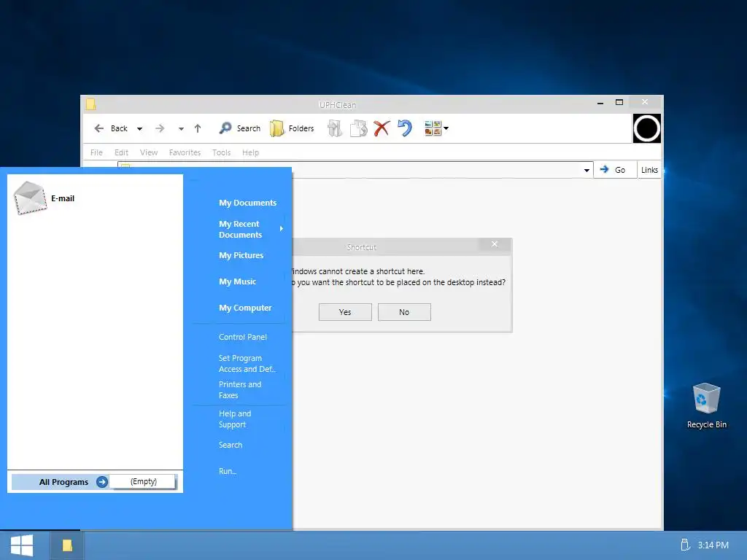This screenshot has width=747, height=560.
Task: Click the Views toolbar icon
Action: [433, 128]
